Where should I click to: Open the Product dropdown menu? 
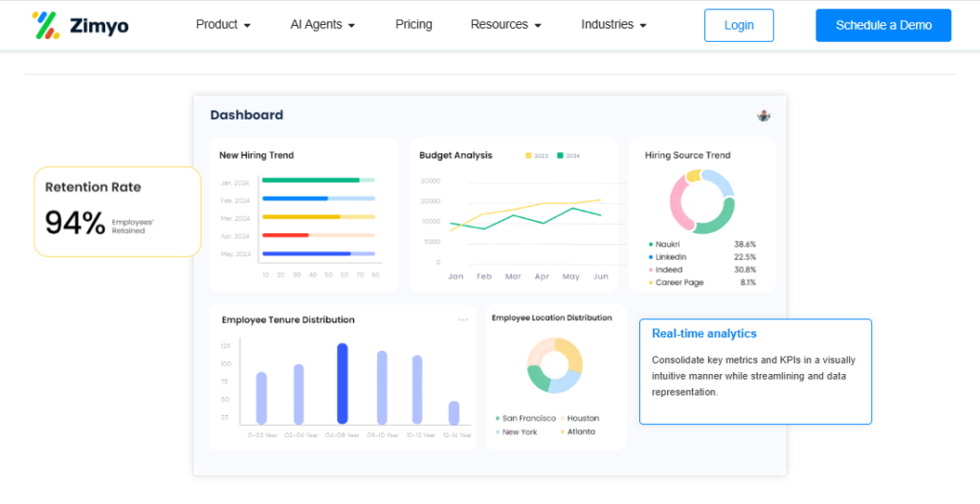click(x=223, y=25)
